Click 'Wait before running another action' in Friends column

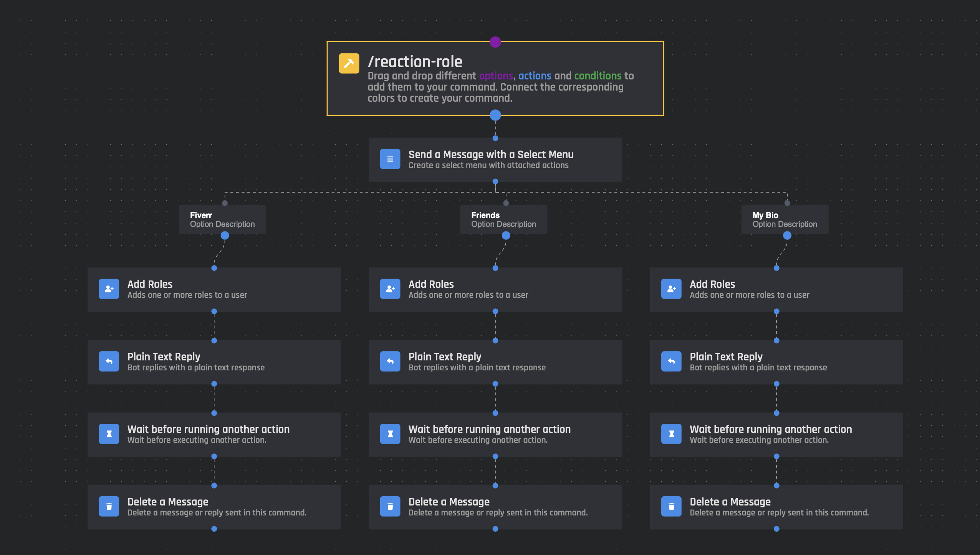[x=490, y=429]
